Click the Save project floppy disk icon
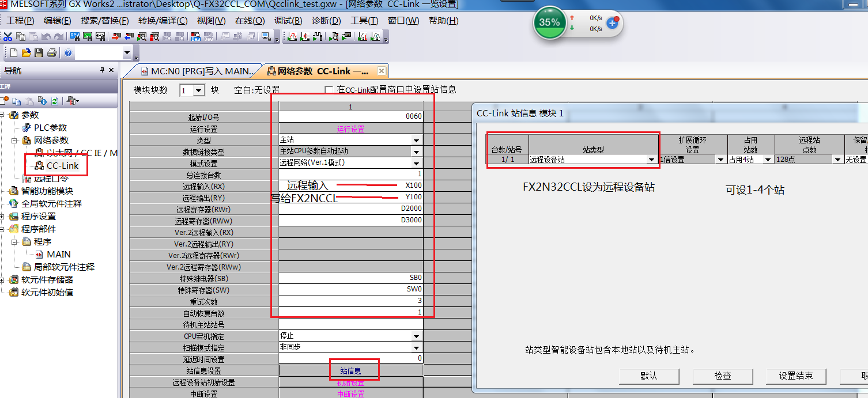This screenshot has width=868, height=398. (39, 53)
